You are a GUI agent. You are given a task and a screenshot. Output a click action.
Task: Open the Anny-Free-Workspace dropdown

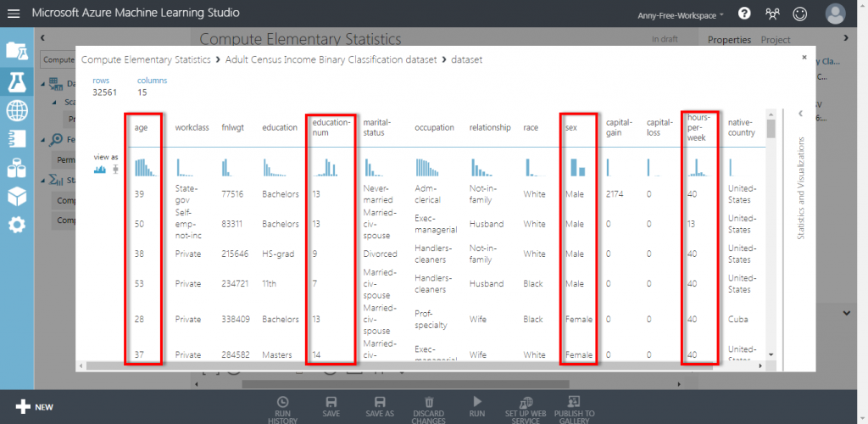pos(681,15)
